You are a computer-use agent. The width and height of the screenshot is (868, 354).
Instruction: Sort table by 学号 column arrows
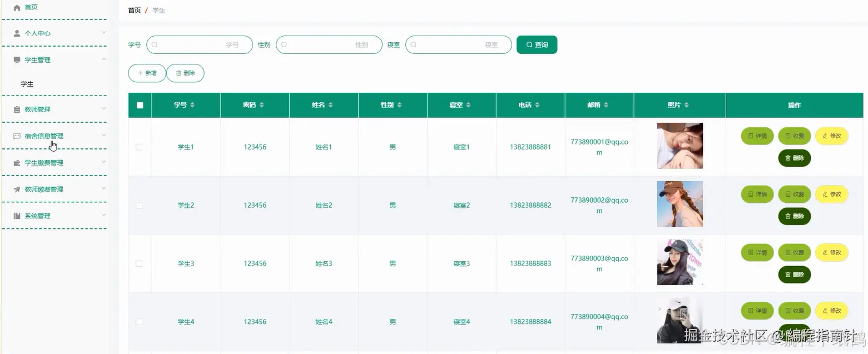(x=192, y=105)
